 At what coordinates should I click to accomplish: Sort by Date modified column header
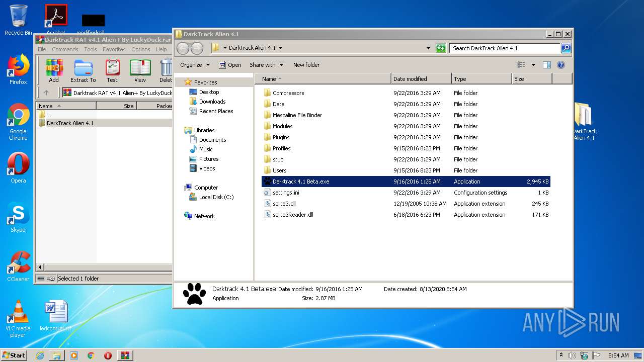pos(421,79)
